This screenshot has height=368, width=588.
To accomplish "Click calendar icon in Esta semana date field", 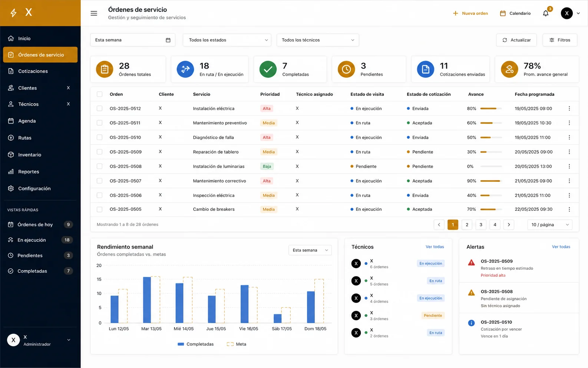I will tap(168, 40).
